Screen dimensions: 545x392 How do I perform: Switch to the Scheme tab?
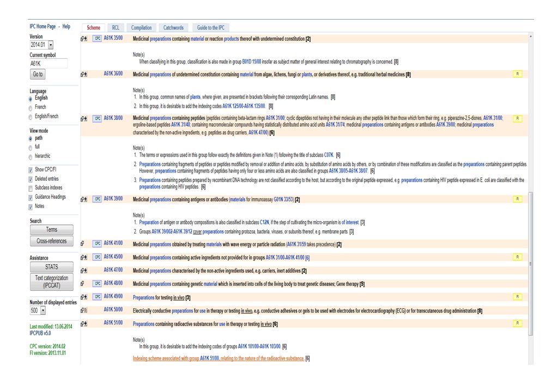point(94,28)
